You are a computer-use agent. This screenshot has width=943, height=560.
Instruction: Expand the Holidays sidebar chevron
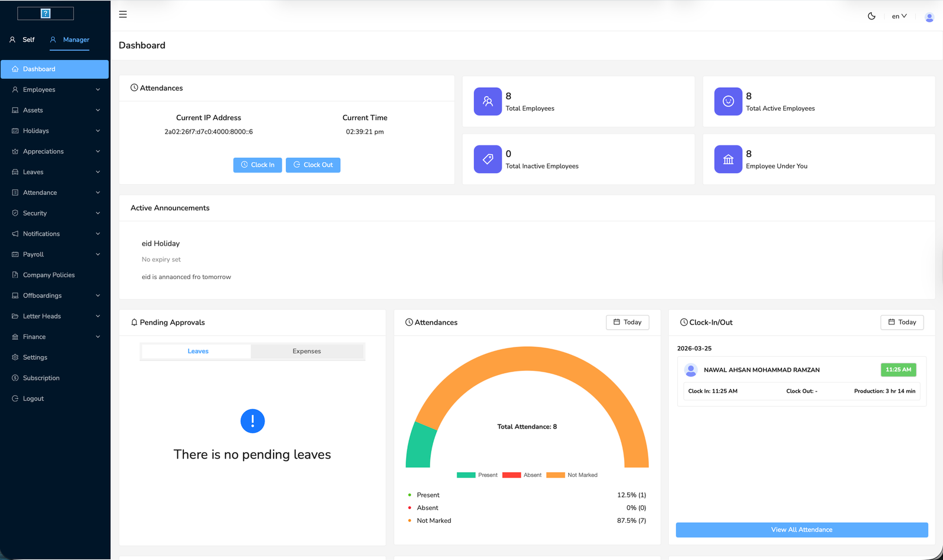pos(98,131)
